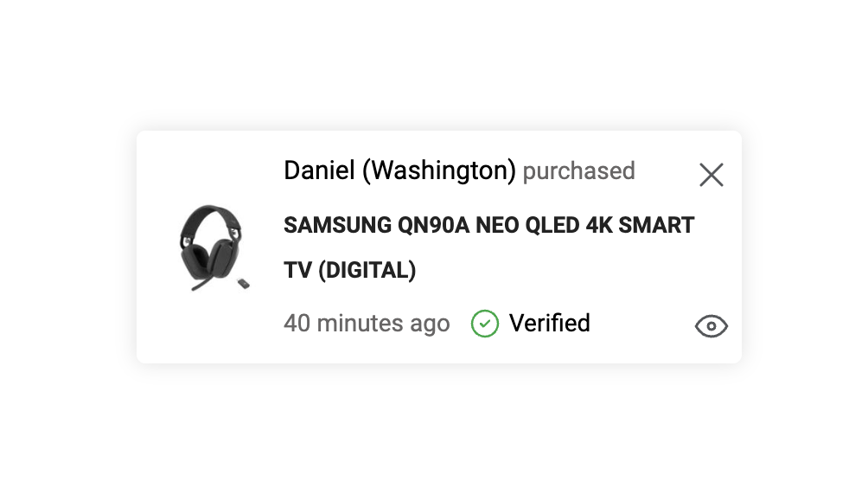The width and height of the screenshot is (868, 488).
Task: Click the QN90A model name
Action: pyautogui.click(x=430, y=226)
